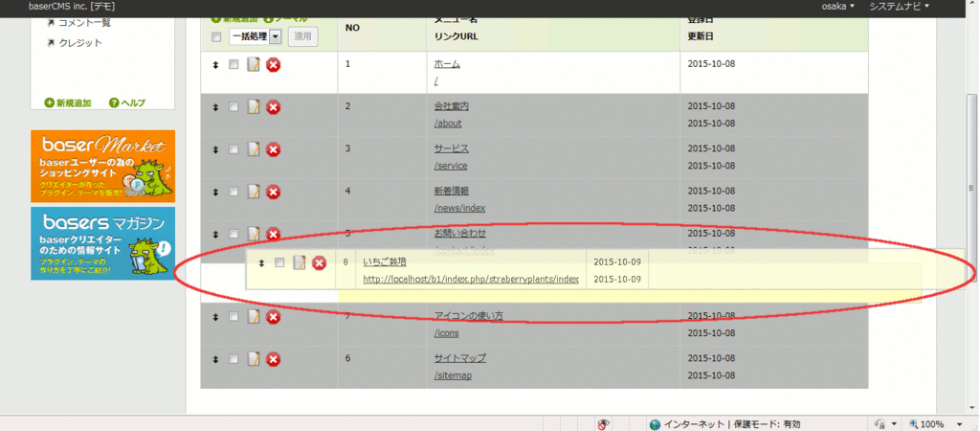Screen dimensions: 980x431
Task: Open the システムナビ dropdown menu
Action: point(899,7)
